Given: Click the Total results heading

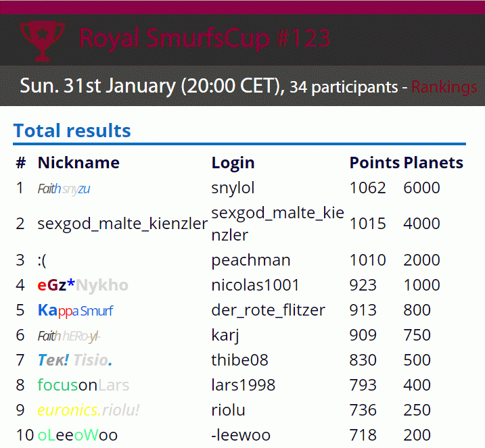Looking at the screenshot, I should coord(72,130).
